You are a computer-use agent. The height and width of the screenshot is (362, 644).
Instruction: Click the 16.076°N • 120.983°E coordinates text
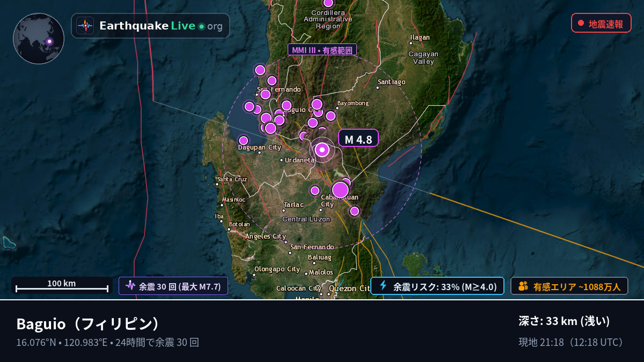coord(62,342)
